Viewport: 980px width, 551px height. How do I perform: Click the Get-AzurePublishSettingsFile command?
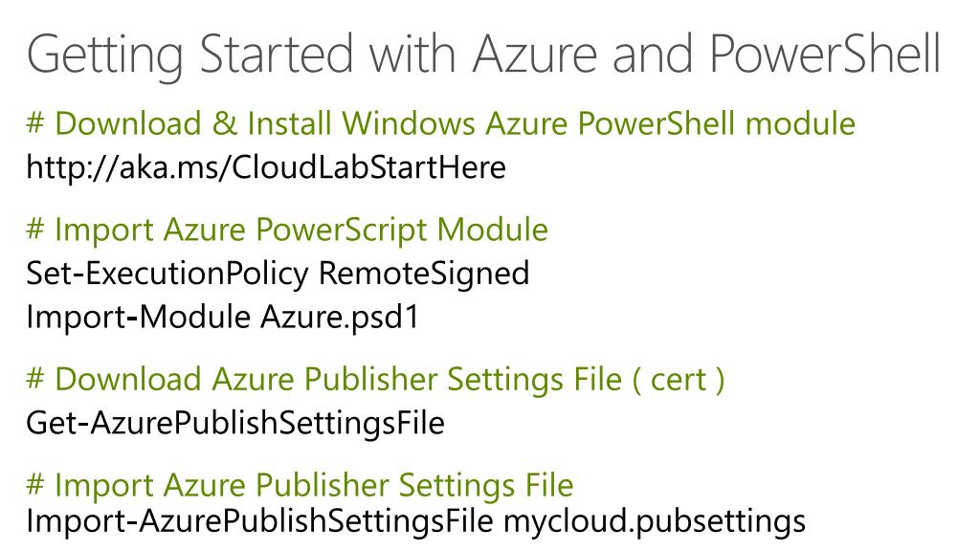tap(234, 422)
